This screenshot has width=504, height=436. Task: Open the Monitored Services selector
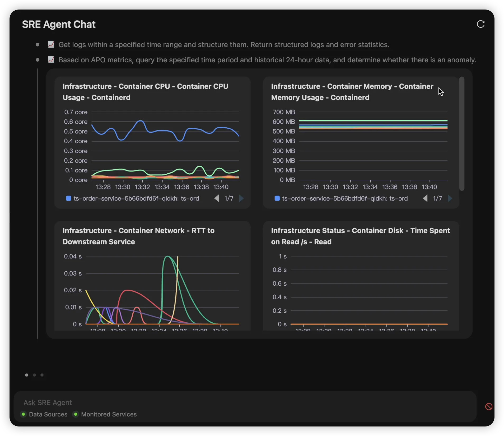click(109, 414)
